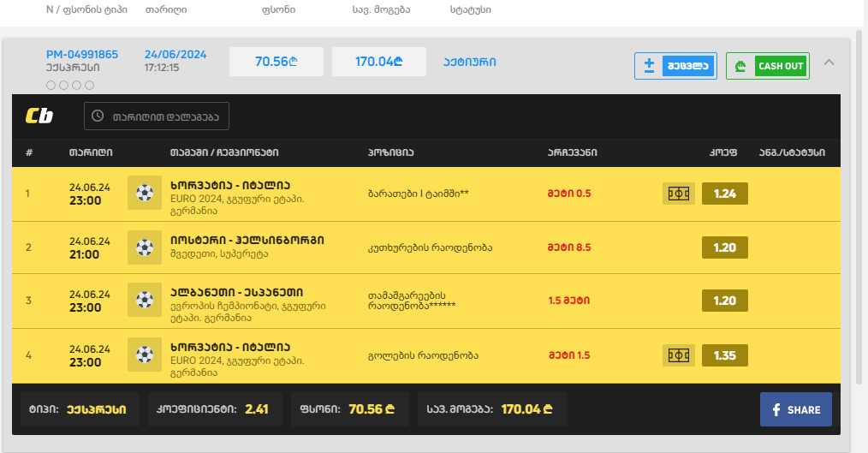Open the pitch icon beside odds 1.35
This screenshot has width=868, height=453.
678,355
